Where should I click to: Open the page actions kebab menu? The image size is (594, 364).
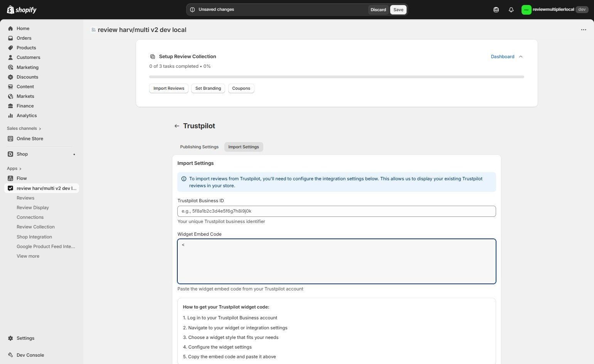[x=583, y=30]
